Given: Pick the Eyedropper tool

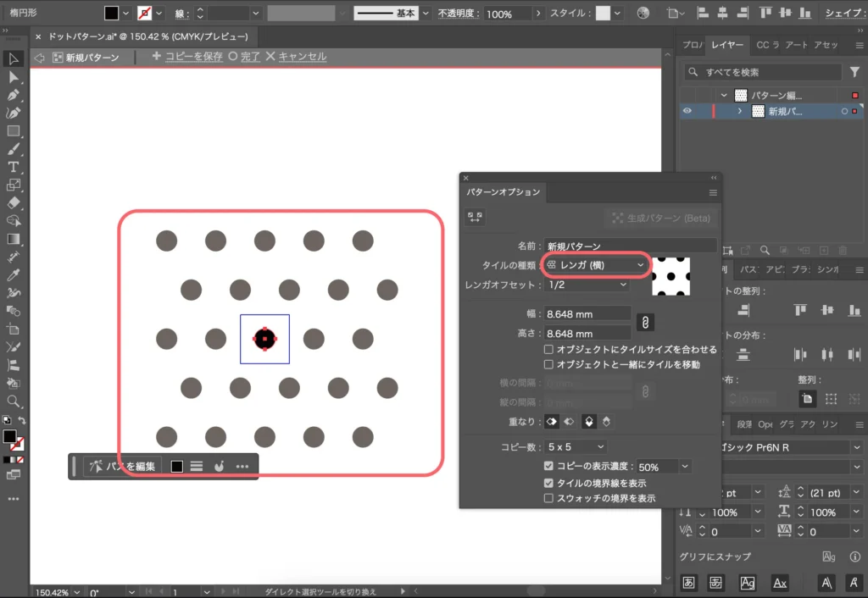Looking at the screenshot, I should pos(14,275).
